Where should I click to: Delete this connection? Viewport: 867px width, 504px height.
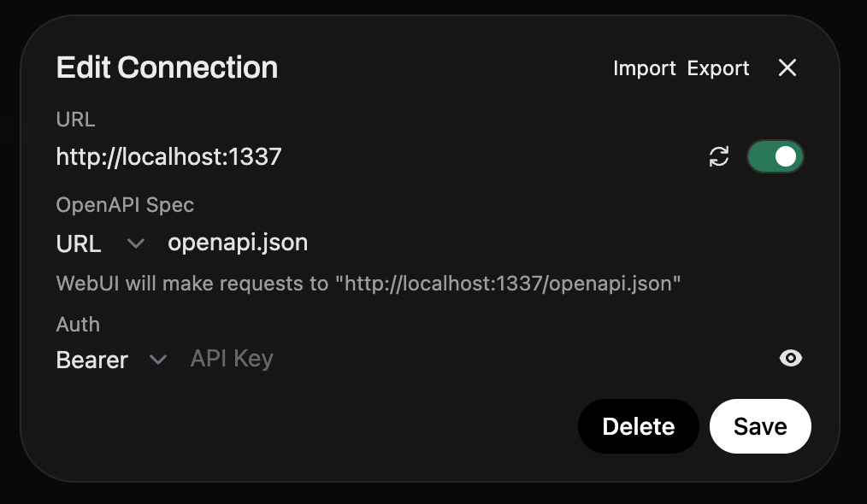(638, 426)
